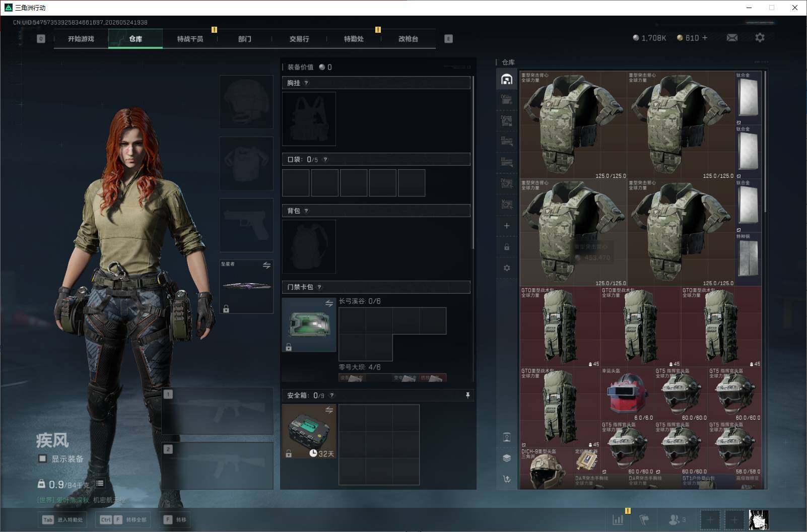Click the F 转移 button
Screen dimensions: 807x532
[175, 519]
